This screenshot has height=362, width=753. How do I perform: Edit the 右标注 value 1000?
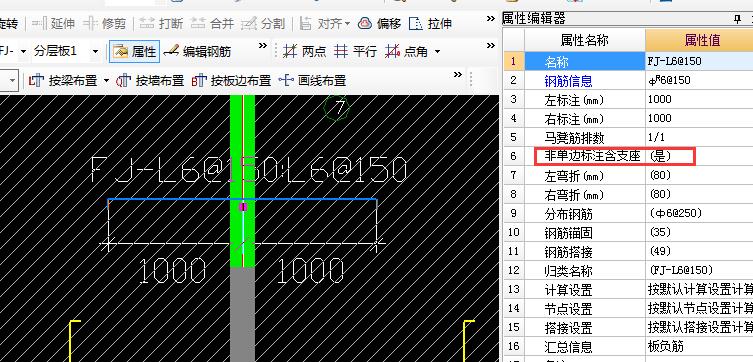[699, 118]
